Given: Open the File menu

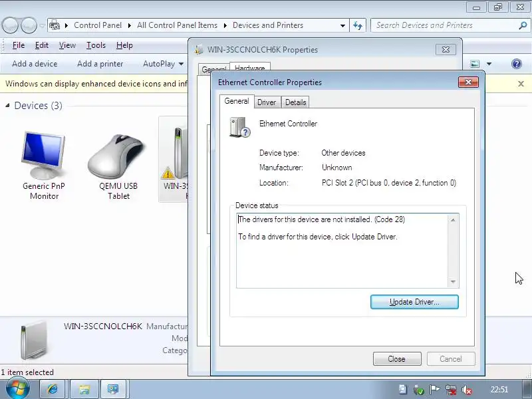Looking at the screenshot, I should [19, 45].
